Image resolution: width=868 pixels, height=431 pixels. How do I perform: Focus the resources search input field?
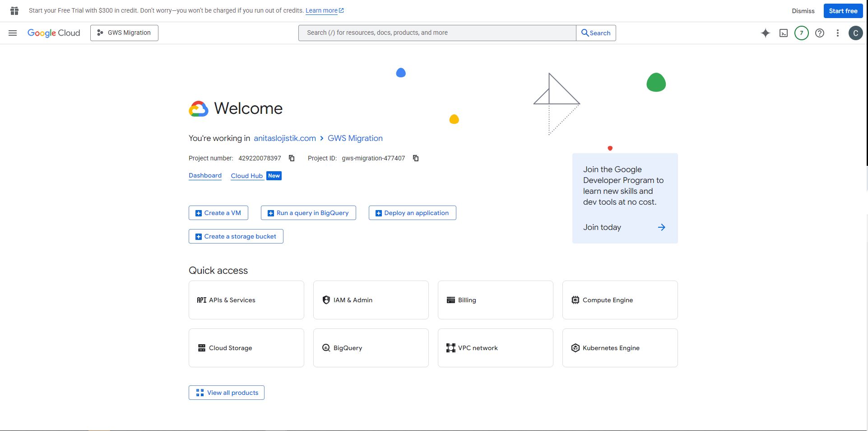(436, 33)
